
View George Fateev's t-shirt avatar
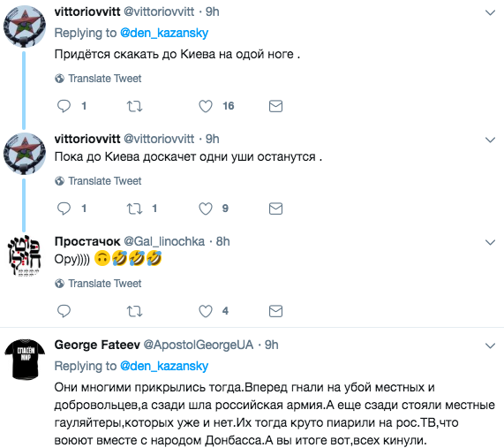coord(25,359)
